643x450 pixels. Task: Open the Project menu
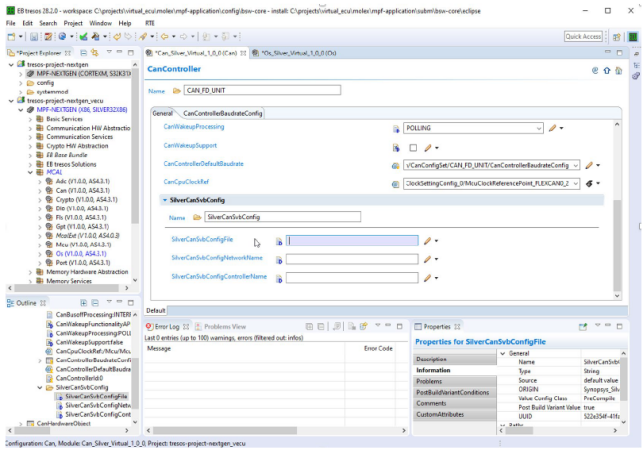73,23
